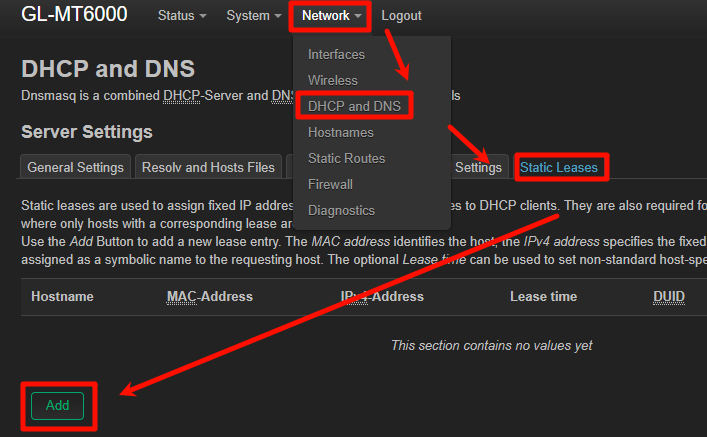Open the partially hidden Settings tab
Viewport: 707px width, 437px height.
tap(478, 167)
